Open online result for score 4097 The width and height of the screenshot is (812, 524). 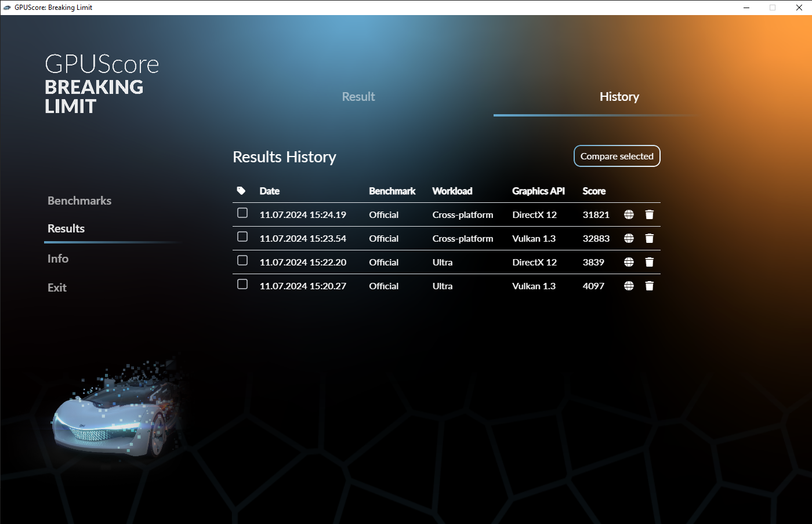pyautogui.click(x=629, y=286)
